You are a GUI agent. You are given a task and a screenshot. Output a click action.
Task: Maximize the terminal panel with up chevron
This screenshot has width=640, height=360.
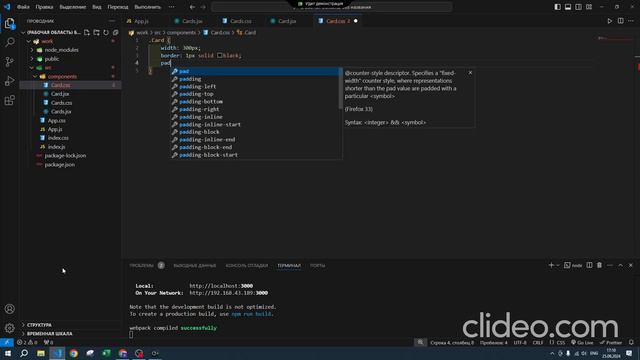[x=620, y=265]
